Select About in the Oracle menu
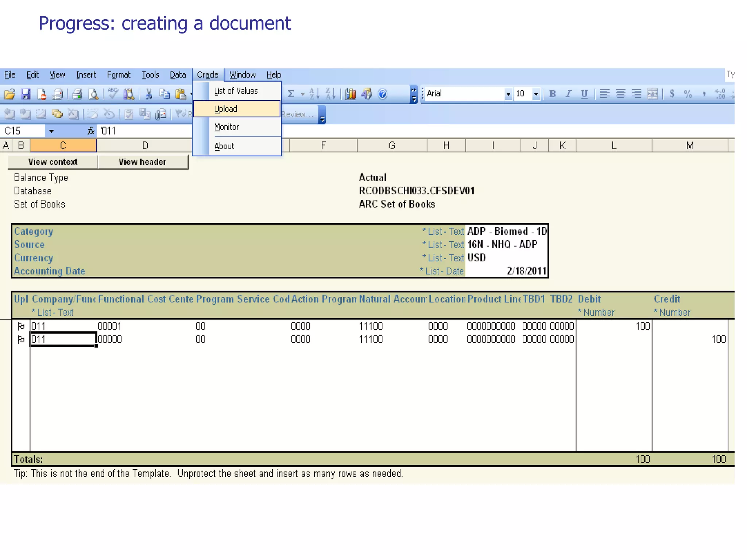 click(x=237, y=146)
